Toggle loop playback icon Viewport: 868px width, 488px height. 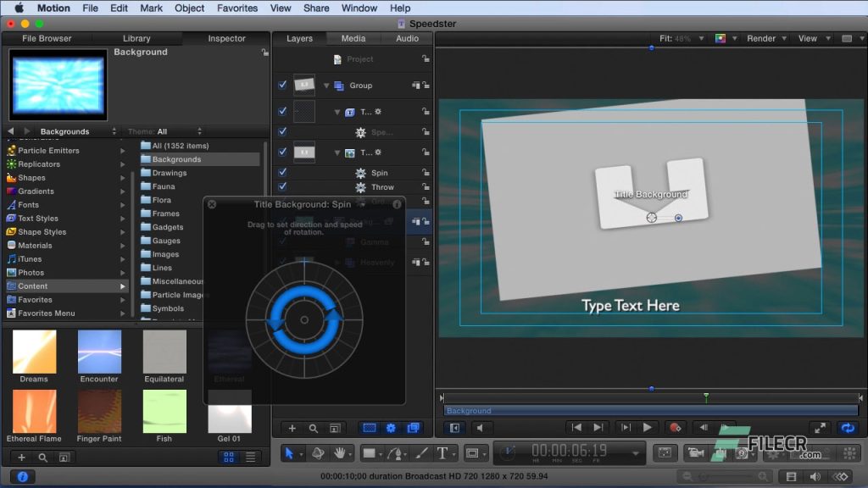(x=846, y=428)
